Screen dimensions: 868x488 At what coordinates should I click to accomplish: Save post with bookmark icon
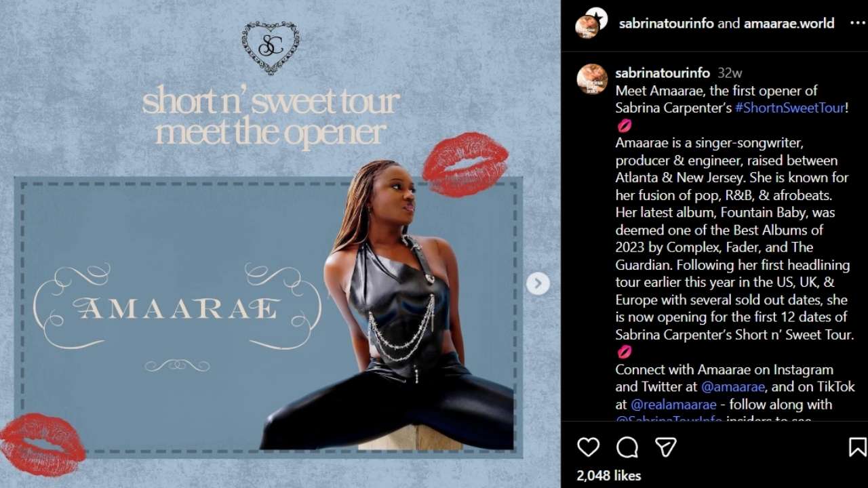857,447
